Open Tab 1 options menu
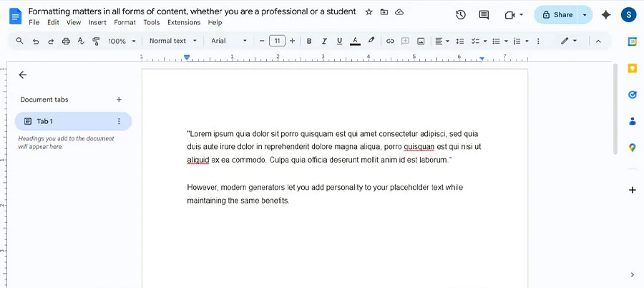 119,121
